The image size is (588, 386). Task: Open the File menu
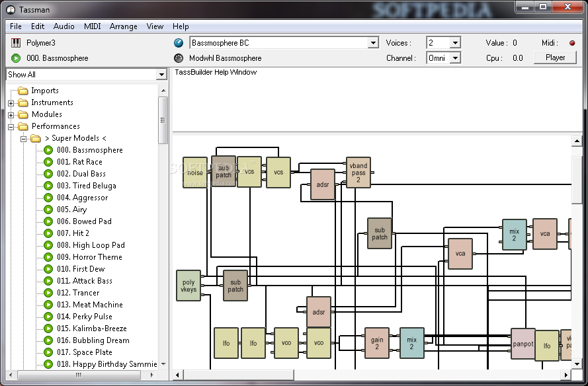pyautogui.click(x=16, y=26)
